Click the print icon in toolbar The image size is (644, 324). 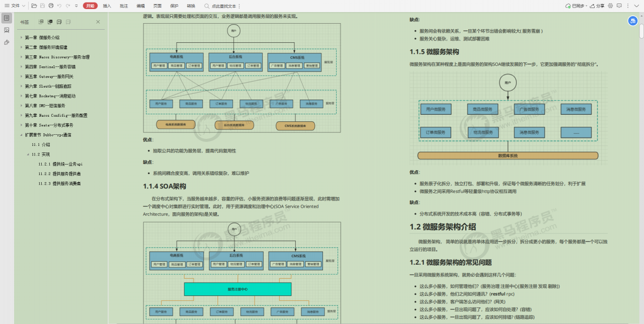[51, 6]
